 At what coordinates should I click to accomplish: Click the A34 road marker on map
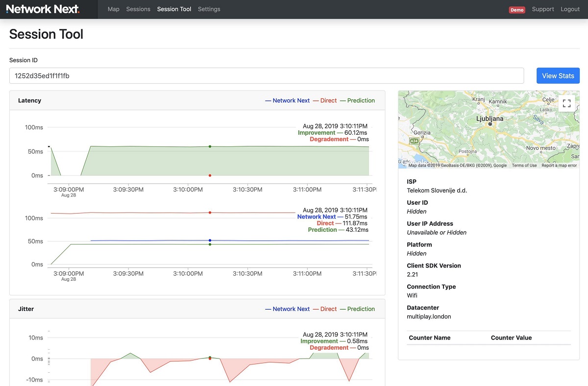(x=415, y=141)
